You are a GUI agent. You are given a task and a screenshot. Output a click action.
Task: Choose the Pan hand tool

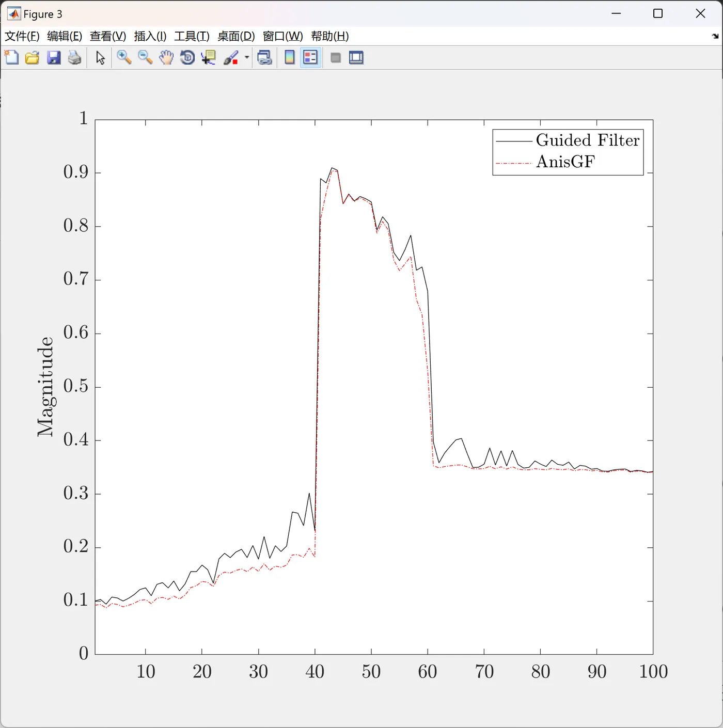click(x=166, y=57)
